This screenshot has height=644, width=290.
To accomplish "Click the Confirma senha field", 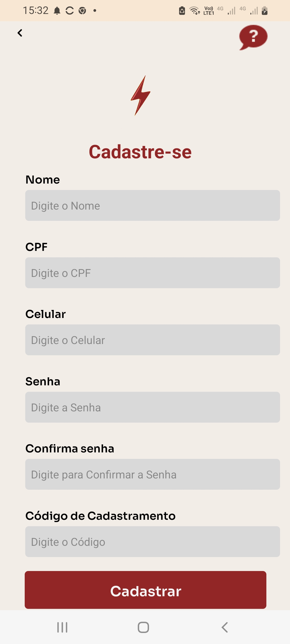I will 153,474.
